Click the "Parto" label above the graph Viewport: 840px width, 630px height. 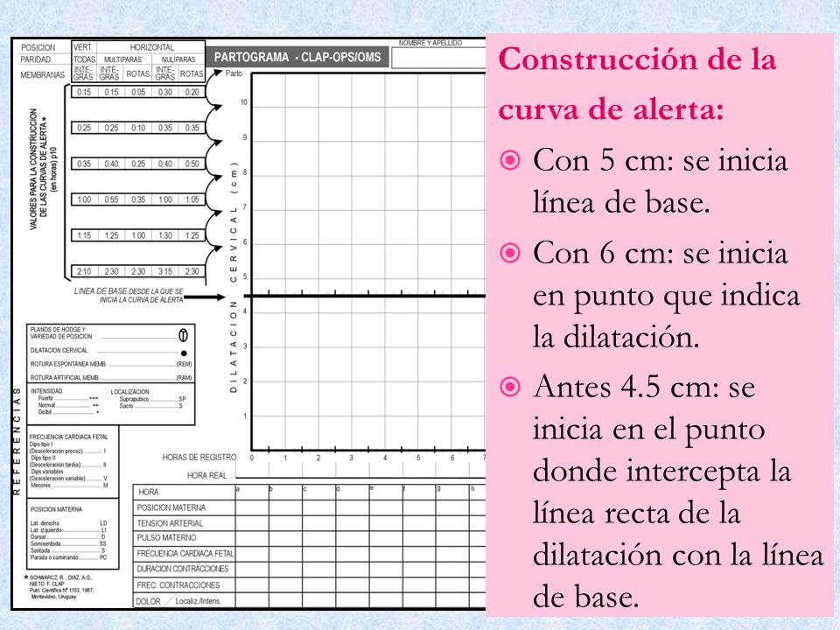coord(234,73)
